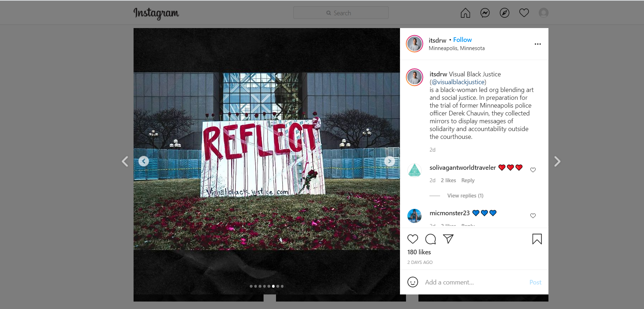Share post using paper plane icon
This screenshot has width=644, height=309.
point(448,239)
